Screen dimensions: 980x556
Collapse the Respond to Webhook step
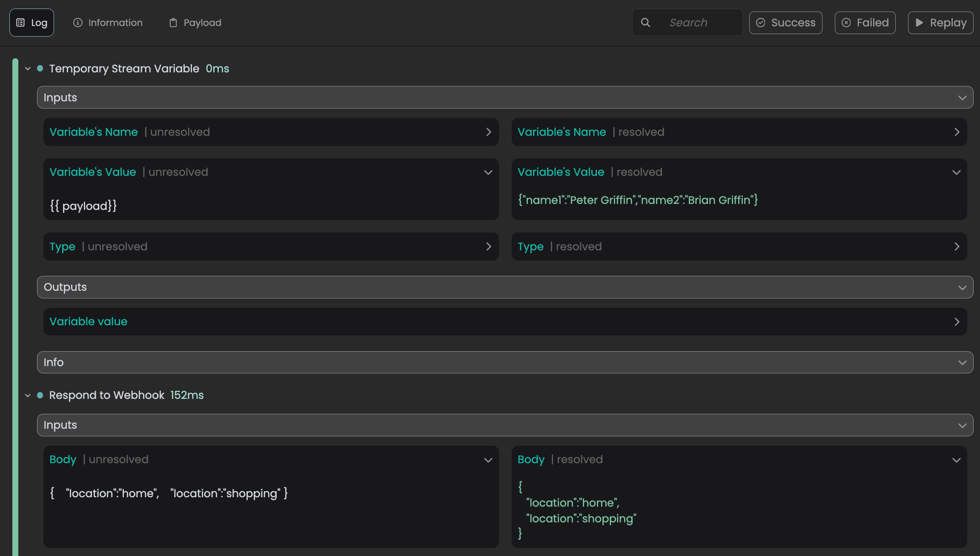pyautogui.click(x=28, y=395)
